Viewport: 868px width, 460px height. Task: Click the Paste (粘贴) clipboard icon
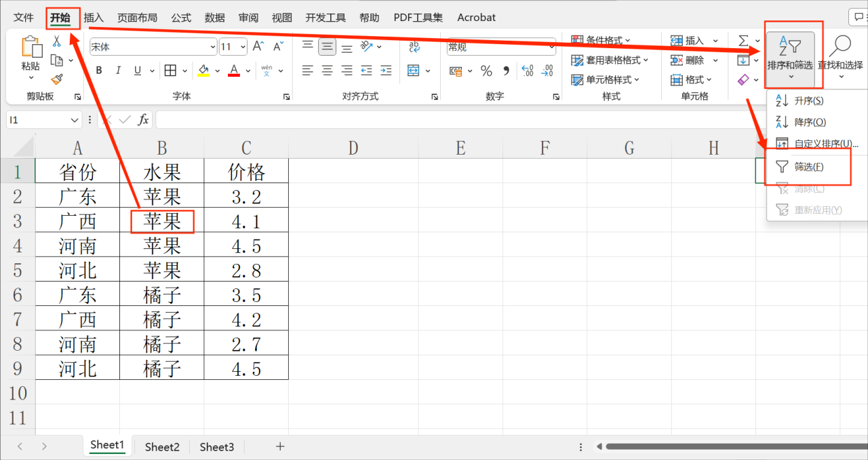coord(31,45)
